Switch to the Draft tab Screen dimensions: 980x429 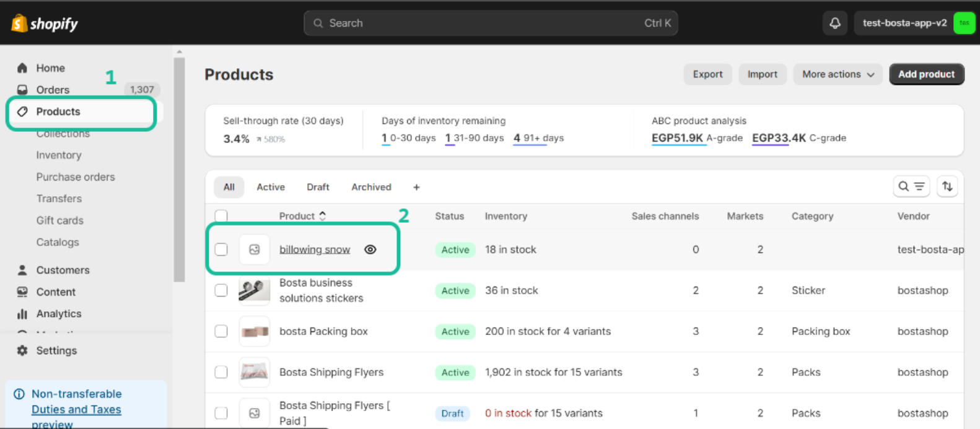pos(318,187)
